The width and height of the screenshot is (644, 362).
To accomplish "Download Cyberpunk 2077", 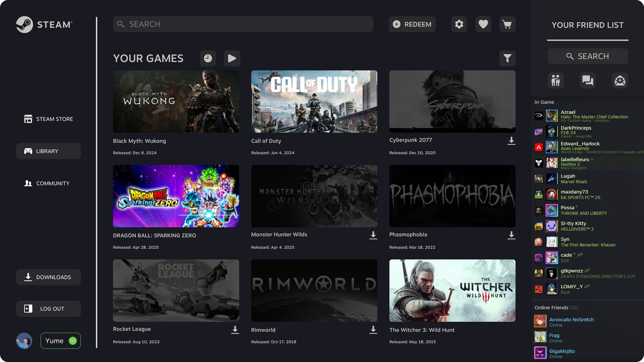I will 511,141.
